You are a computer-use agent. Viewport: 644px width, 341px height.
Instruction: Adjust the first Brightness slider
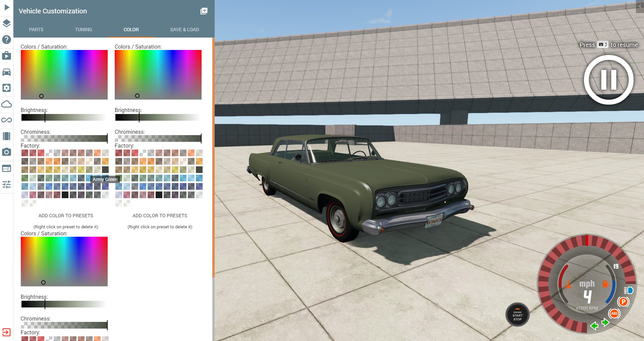point(64,117)
